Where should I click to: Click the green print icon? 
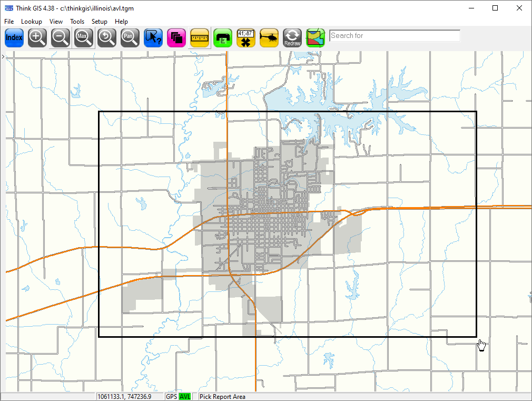[x=223, y=37]
